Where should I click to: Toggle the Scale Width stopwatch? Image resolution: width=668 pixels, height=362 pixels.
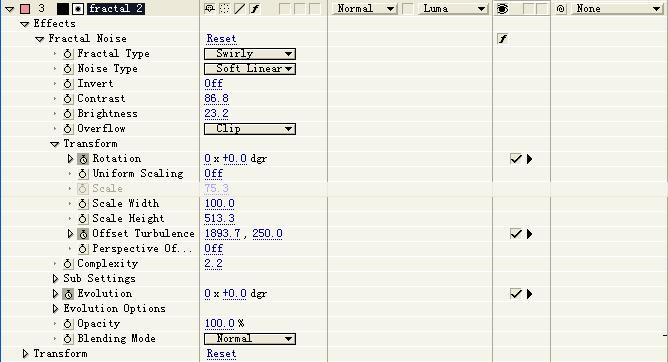(x=83, y=204)
